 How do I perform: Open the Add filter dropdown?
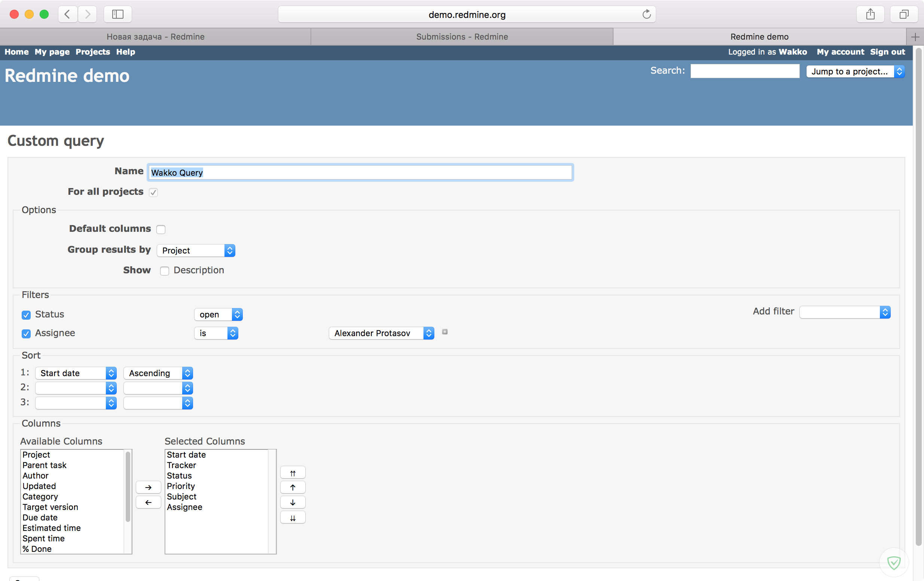pos(845,312)
